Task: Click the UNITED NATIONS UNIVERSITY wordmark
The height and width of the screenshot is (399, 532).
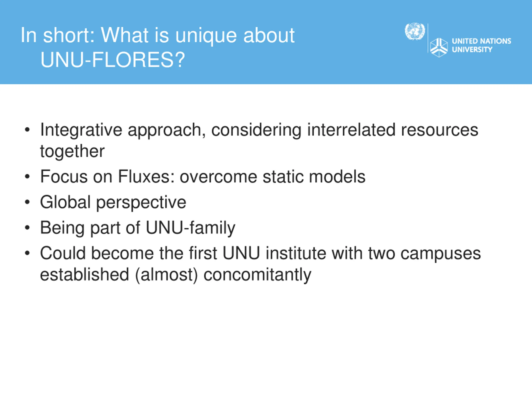Action: 481,45
